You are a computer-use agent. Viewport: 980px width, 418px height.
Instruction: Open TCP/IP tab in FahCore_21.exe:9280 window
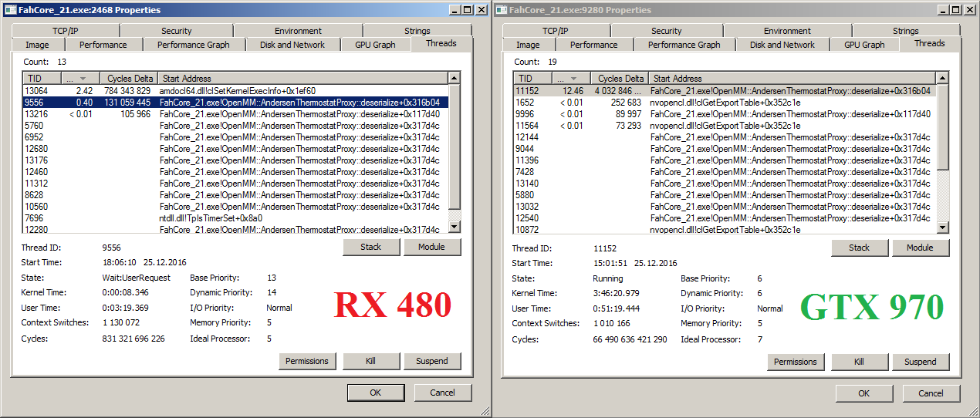(556, 31)
